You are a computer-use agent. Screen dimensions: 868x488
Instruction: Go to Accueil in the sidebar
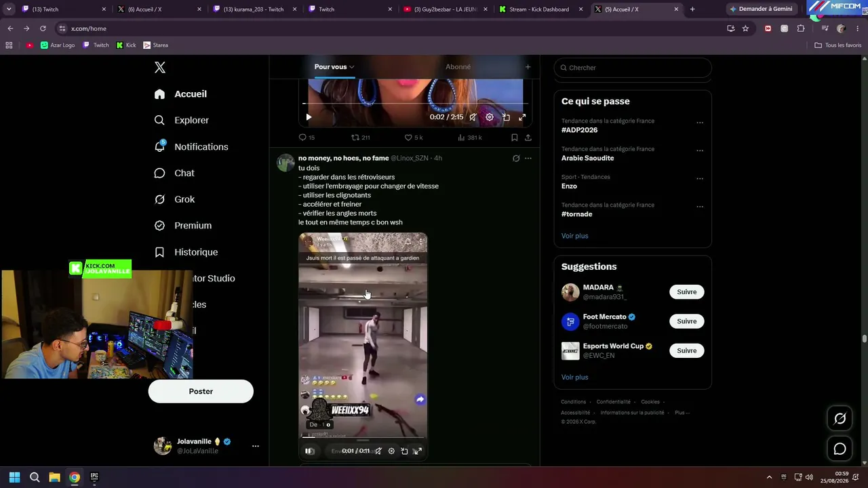pyautogui.click(x=180, y=94)
